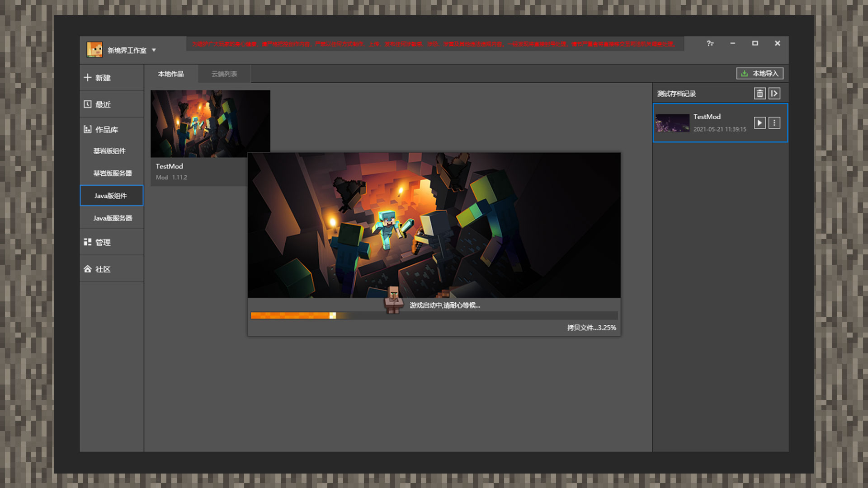Click TestMod project title text
The height and width of the screenshot is (488, 868).
tap(170, 166)
